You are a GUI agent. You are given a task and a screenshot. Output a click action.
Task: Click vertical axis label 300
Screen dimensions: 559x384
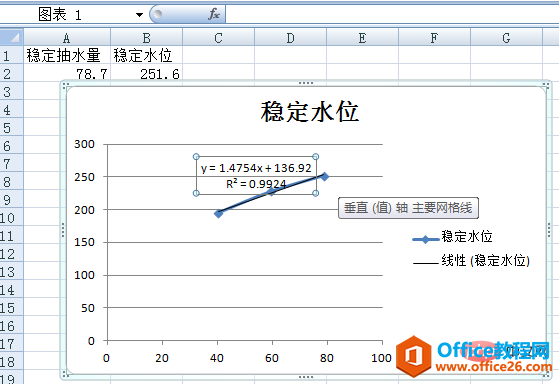(84, 144)
